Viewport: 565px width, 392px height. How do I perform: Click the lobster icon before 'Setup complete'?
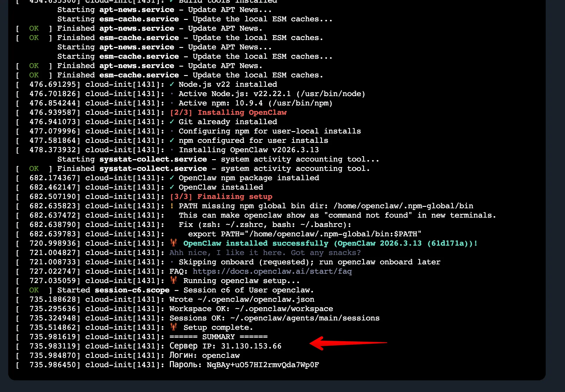click(174, 327)
